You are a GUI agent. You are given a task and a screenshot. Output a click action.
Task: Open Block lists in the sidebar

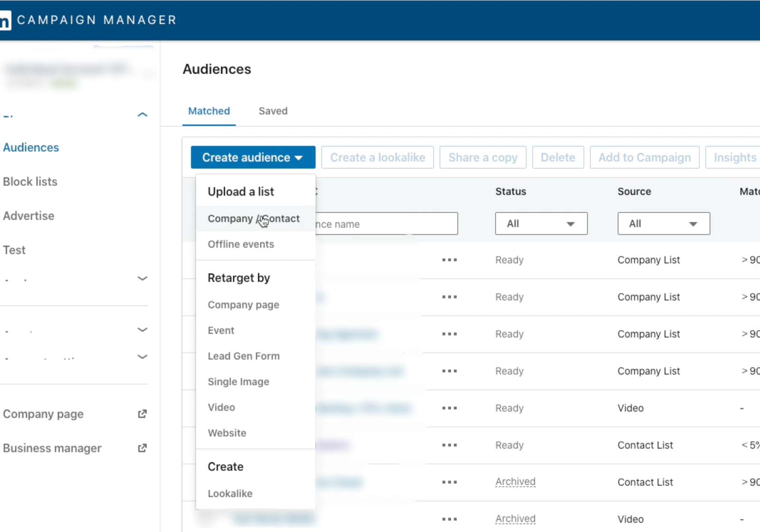point(30,182)
